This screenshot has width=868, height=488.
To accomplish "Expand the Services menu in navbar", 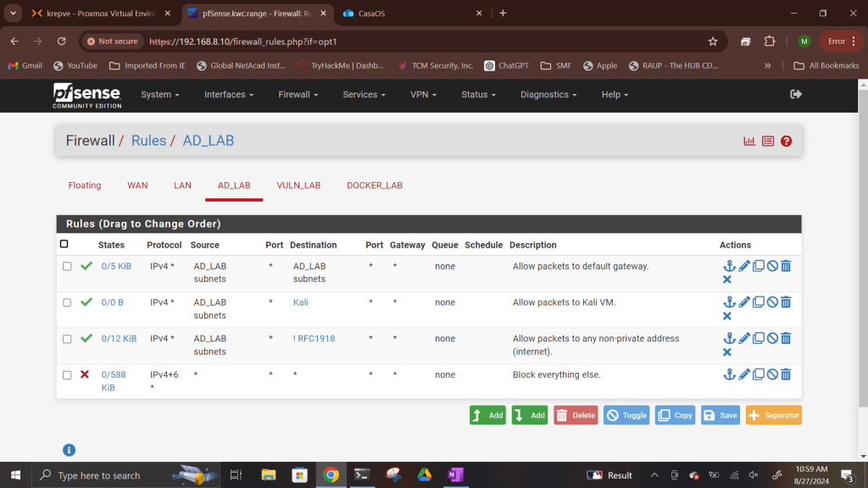I will coord(364,95).
